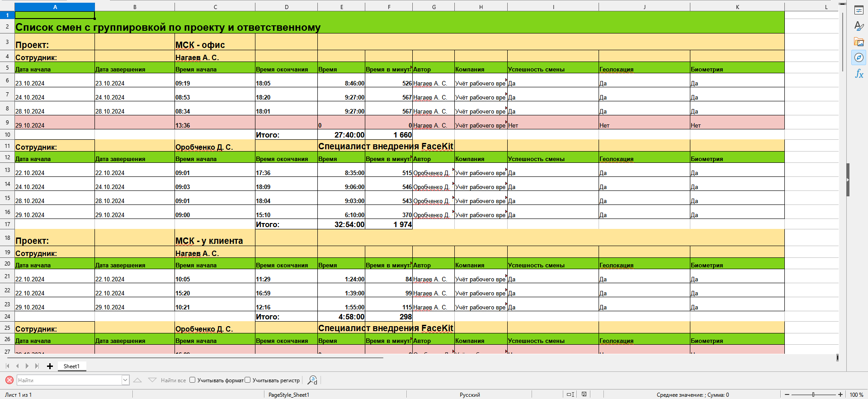Viewport: 868px width, 399px height.
Task: Enable 'Учитывать формат' checkbox
Action: pos(193,380)
